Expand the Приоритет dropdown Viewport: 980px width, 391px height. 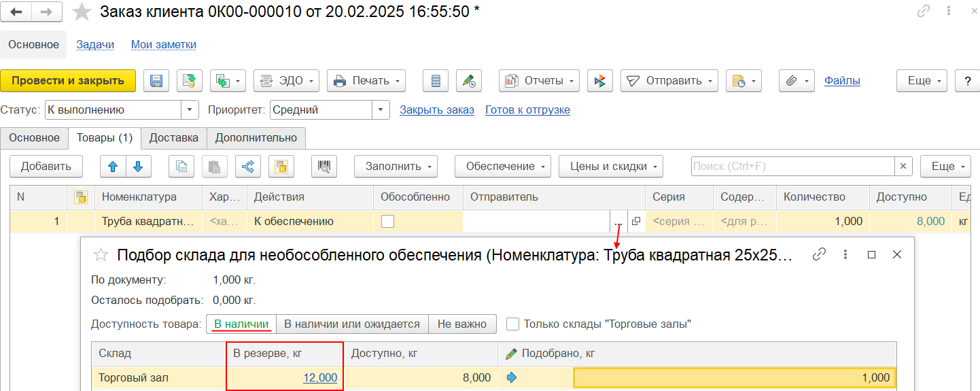point(381,109)
